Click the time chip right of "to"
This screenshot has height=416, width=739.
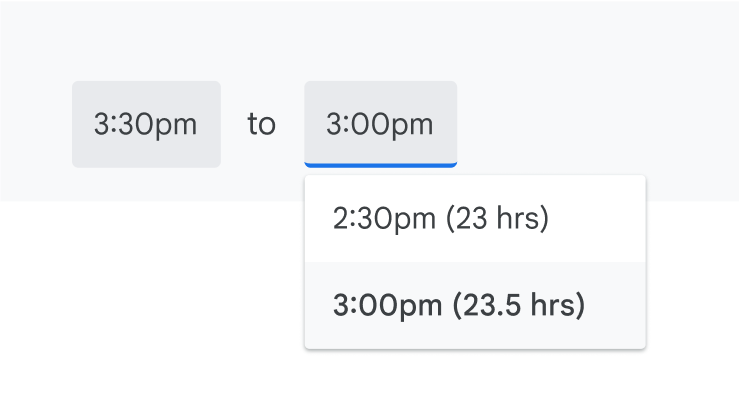pyautogui.click(x=380, y=124)
